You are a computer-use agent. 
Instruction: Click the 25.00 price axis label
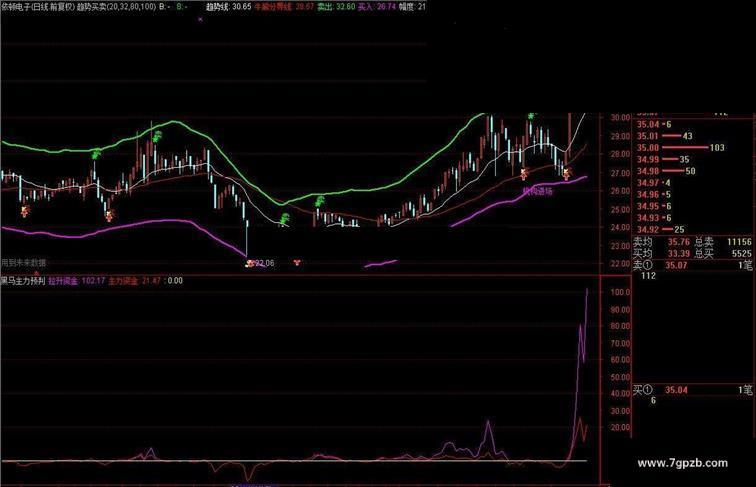pyautogui.click(x=620, y=209)
